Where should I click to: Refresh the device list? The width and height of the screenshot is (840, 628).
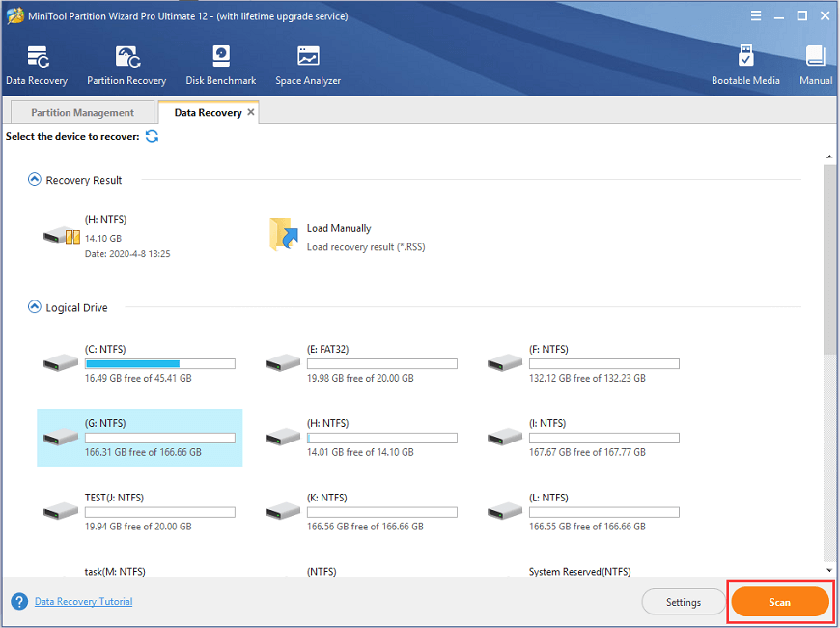(153, 136)
